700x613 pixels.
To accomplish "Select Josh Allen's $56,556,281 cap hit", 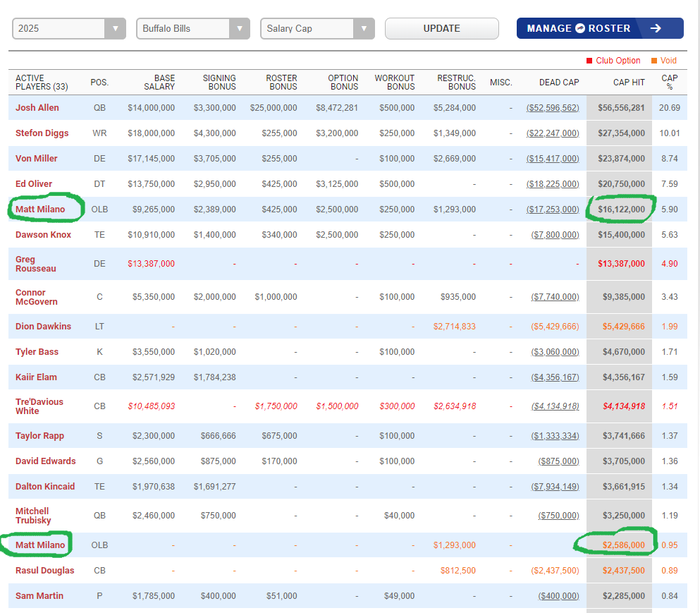I will coord(622,108).
